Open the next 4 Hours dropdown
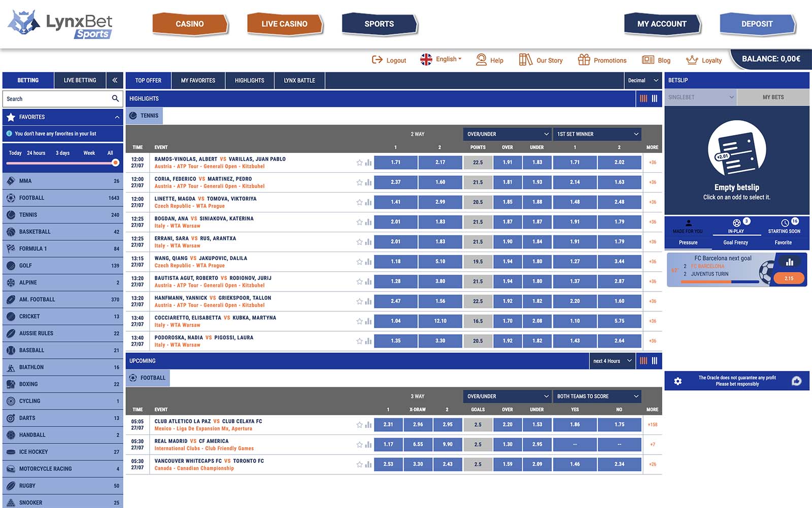This screenshot has width=812, height=508. point(612,361)
